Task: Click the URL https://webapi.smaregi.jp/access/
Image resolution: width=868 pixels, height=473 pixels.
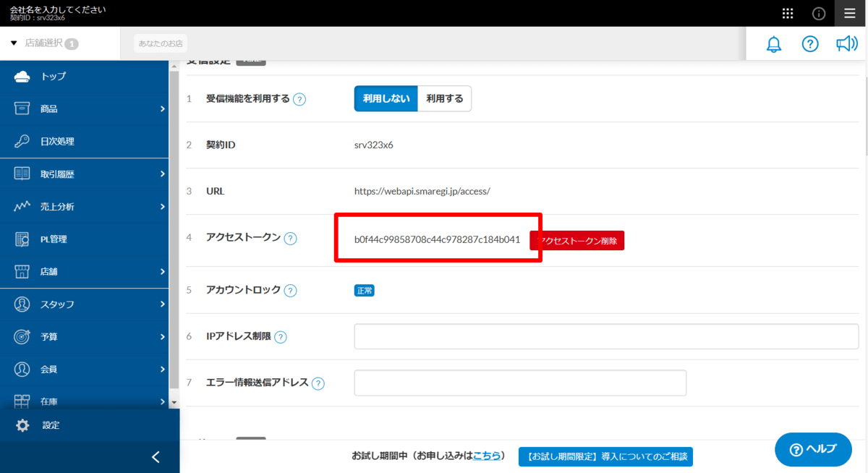Action: tap(422, 192)
